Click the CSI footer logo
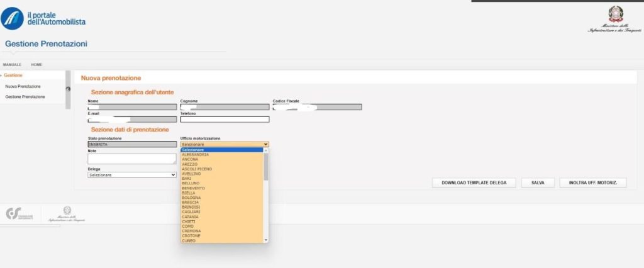Viewport: 644px width, 268px height. pos(19,214)
